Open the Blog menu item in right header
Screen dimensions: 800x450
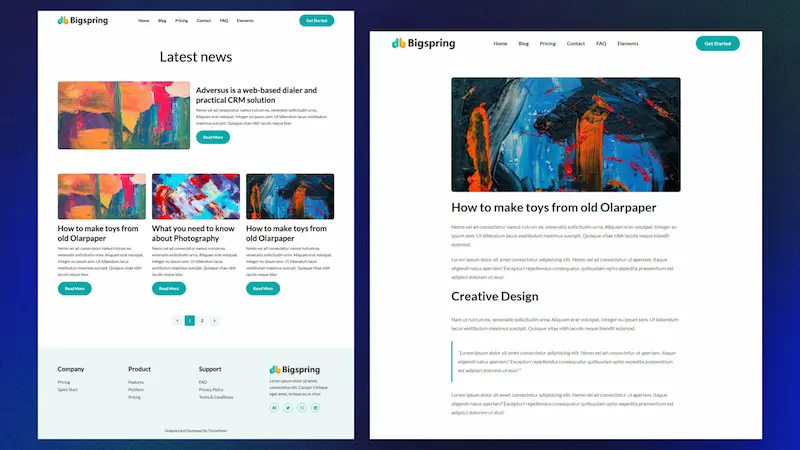(523, 44)
